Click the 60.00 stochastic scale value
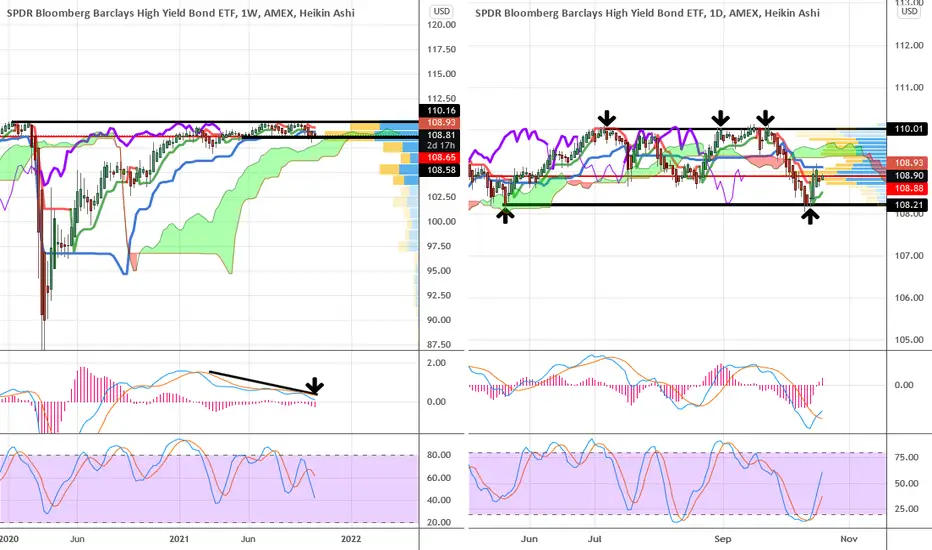This screenshot has height=550, width=932. [439, 477]
